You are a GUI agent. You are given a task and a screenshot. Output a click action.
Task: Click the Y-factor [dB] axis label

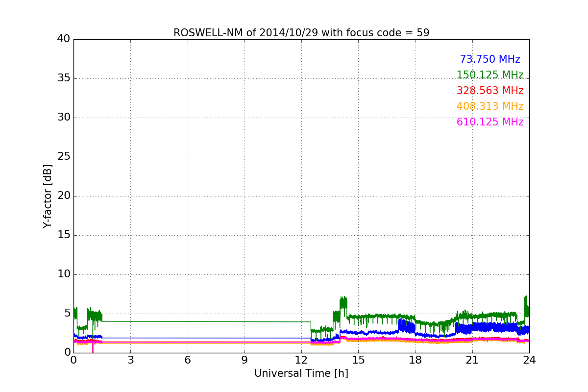48,196
